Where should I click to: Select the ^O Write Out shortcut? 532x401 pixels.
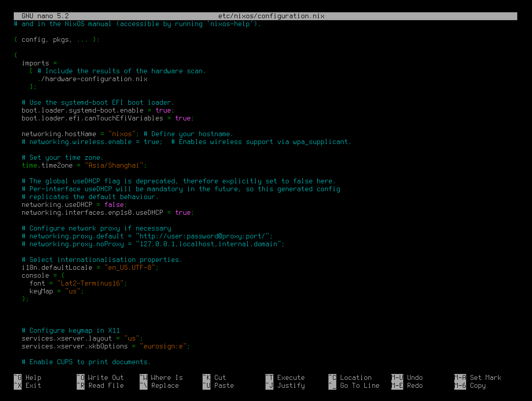click(x=100, y=377)
